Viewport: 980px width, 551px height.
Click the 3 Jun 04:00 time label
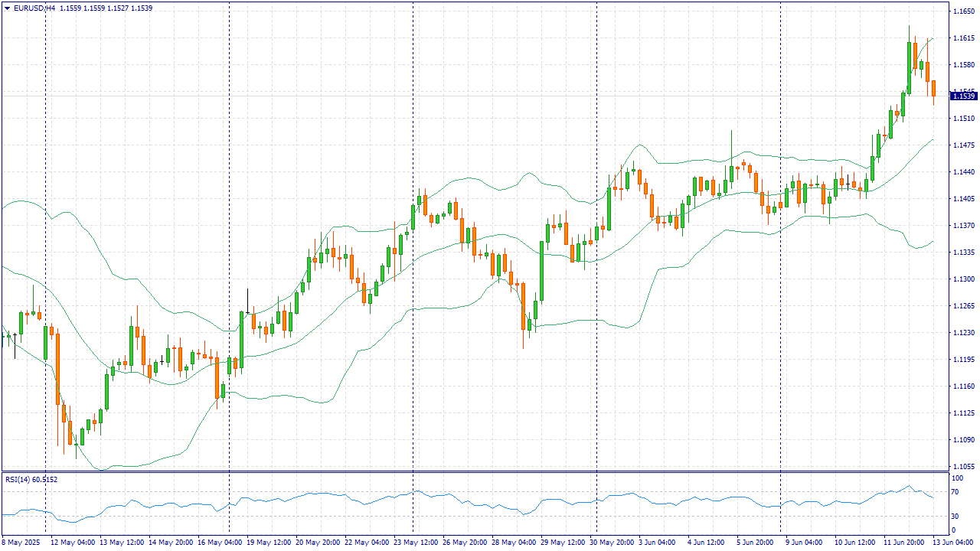pos(657,542)
